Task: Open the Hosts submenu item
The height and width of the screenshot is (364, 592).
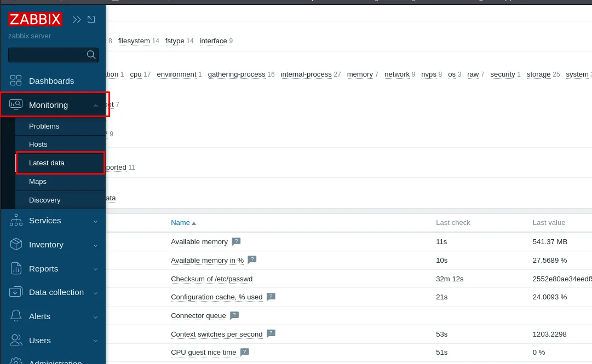Action: pos(60,145)
